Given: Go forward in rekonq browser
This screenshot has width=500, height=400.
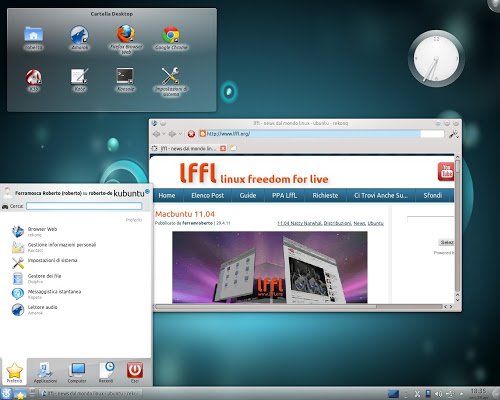Looking at the screenshot, I should 172,134.
